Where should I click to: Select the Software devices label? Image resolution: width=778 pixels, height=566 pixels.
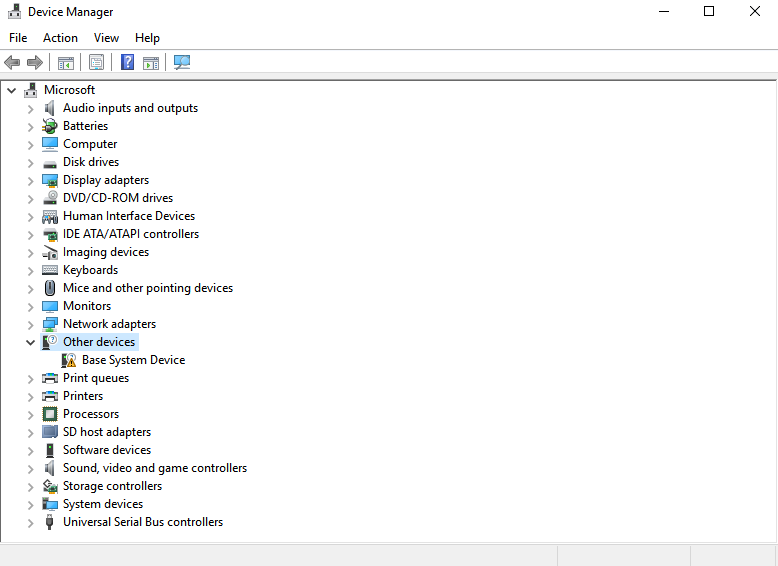[107, 450]
